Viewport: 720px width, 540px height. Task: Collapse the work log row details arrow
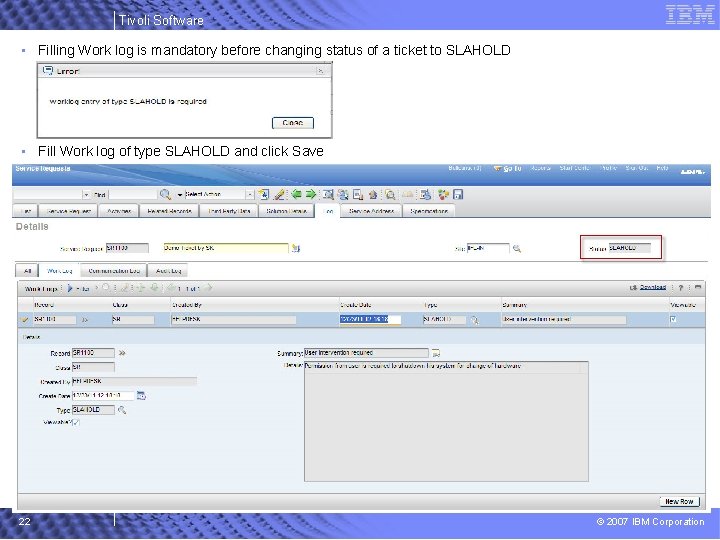[x=25, y=320]
